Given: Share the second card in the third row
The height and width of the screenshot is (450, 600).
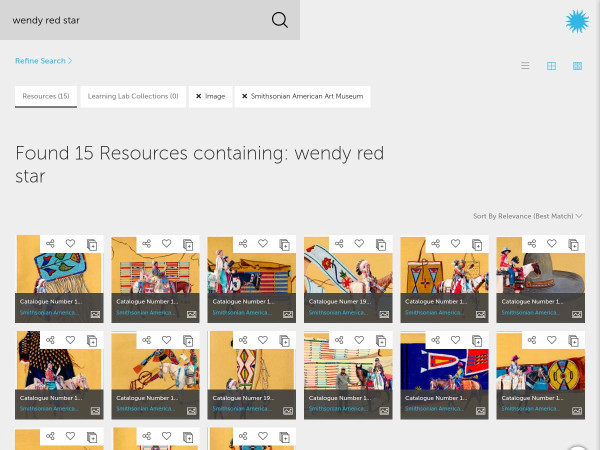Looking at the screenshot, I should (147, 436).
